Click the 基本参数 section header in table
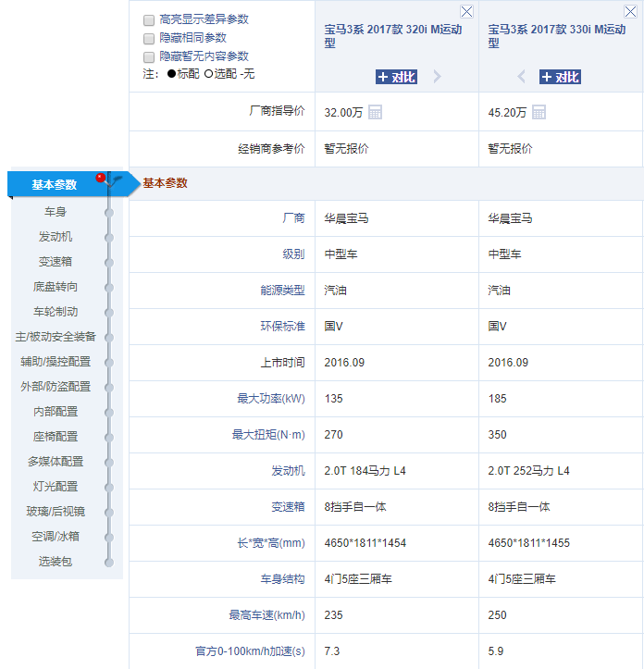This screenshot has width=644, height=669. [165, 183]
